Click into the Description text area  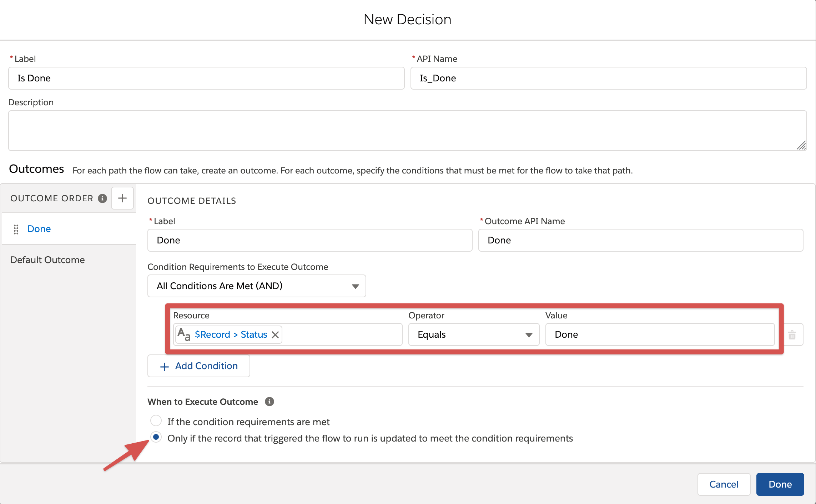(407, 130)
